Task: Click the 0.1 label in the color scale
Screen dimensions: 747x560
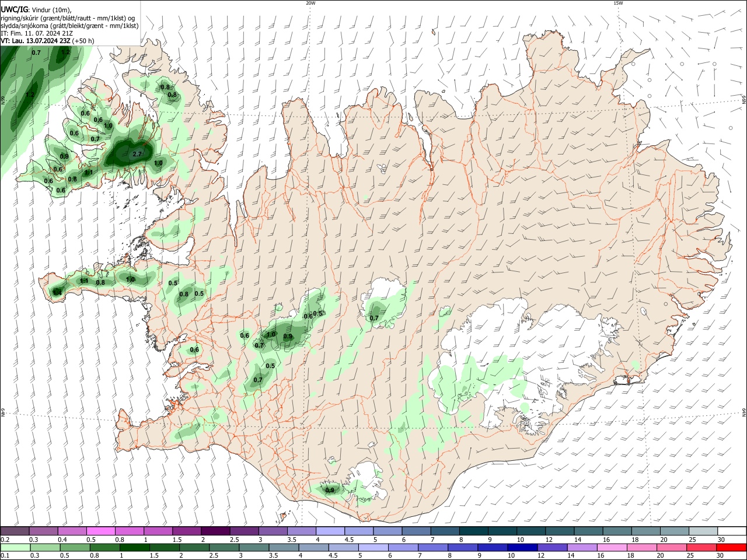Action: 5,556
